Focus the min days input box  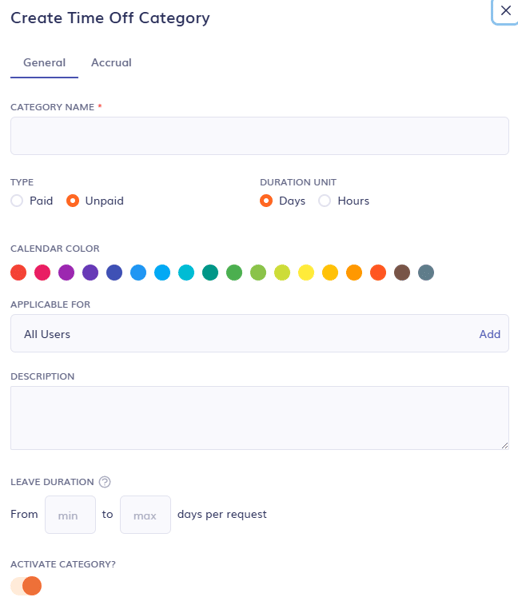pyautogui.click(x=70, y=515)
